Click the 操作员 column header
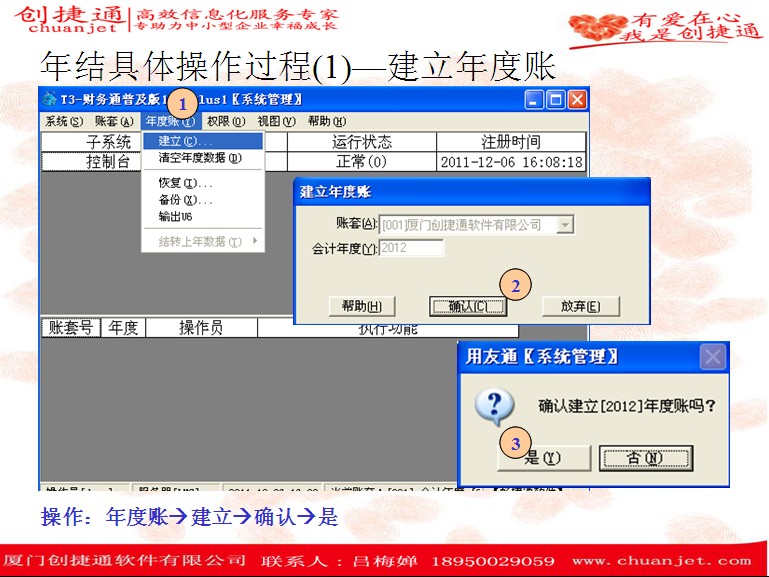This screenshot has height=577, width=769. [x=202, y=327]
